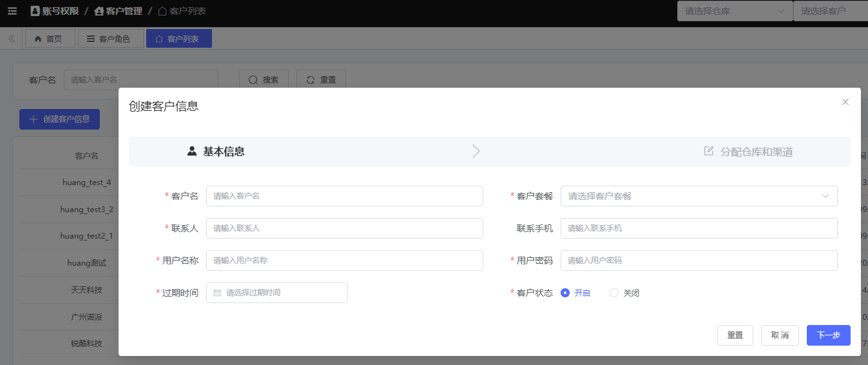Viewport: 868px width, 365px height.
Task: Click the 基本信息 step person icon
Action: 192,152
